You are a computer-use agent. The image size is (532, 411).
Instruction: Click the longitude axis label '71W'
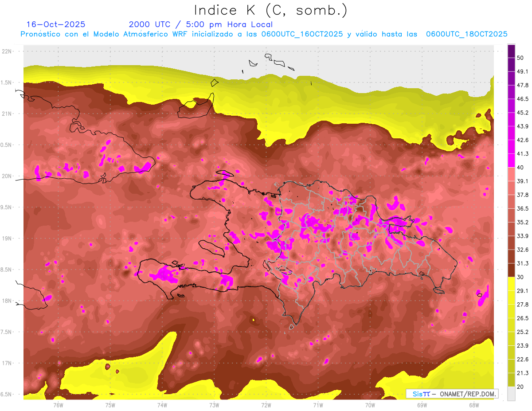point(318,405)
